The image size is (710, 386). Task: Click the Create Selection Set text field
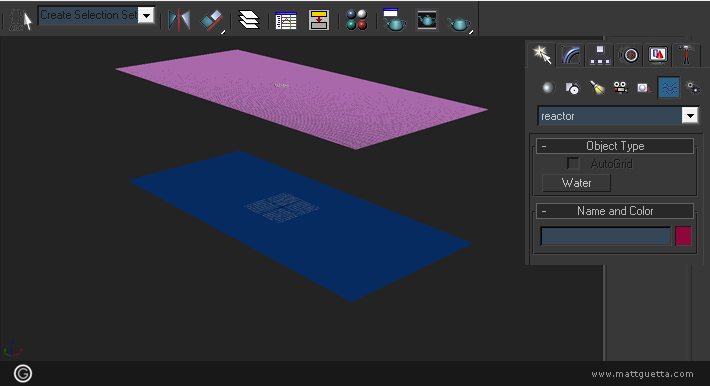[x=89, y=15]
